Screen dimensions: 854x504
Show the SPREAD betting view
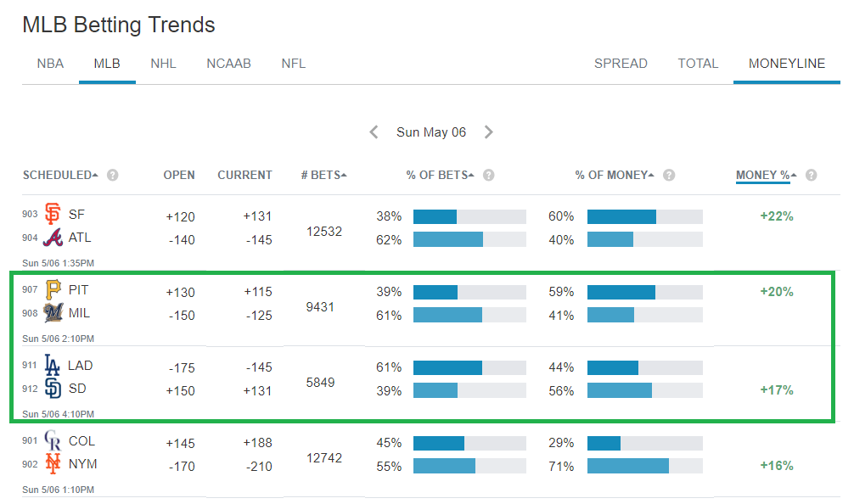[621, 64]
